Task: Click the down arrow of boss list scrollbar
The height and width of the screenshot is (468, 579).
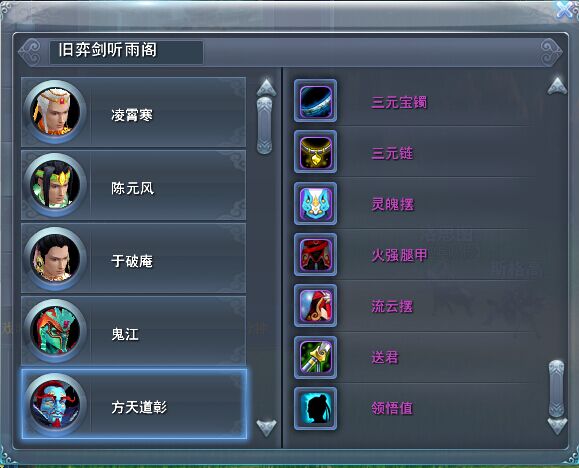Action: click(266, 428)
